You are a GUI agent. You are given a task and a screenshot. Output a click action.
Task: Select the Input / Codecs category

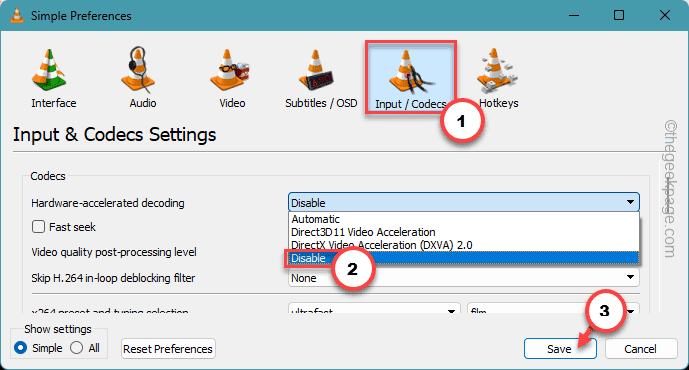(x=410, y=78)
